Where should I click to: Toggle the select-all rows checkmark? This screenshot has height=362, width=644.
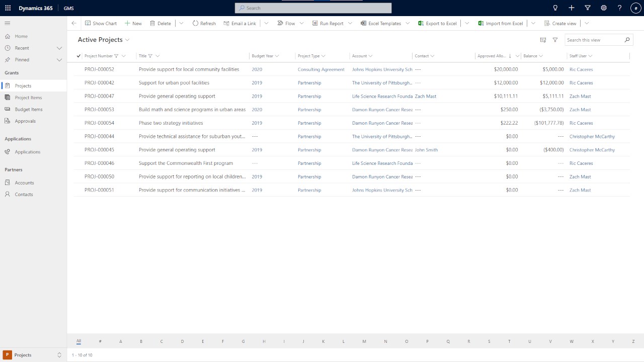pos(78,56)
